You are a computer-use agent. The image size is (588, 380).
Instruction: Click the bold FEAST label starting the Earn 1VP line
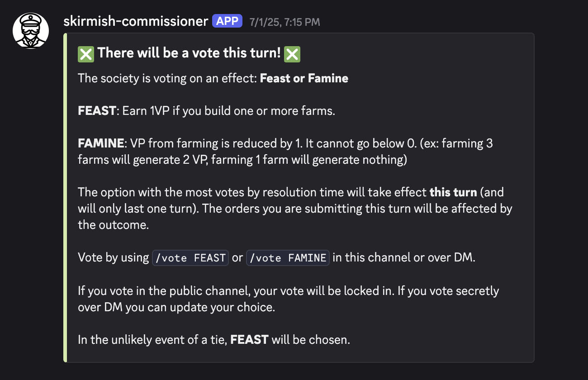97,111
